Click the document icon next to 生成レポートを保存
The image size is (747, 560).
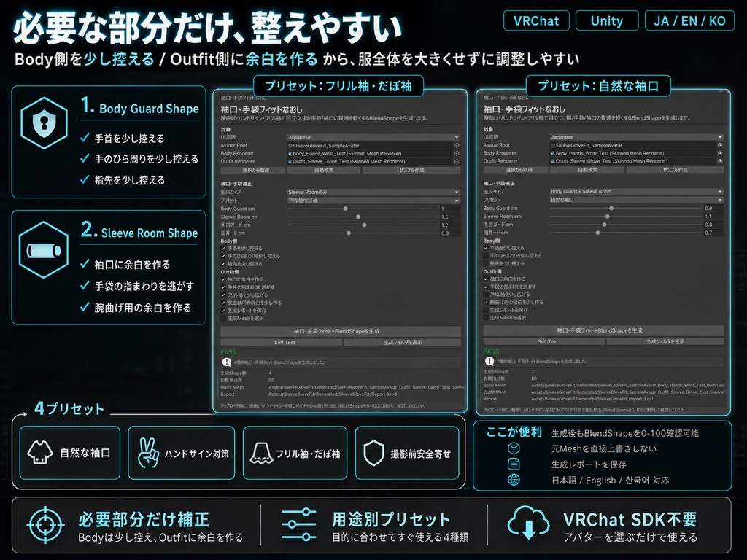514,464
